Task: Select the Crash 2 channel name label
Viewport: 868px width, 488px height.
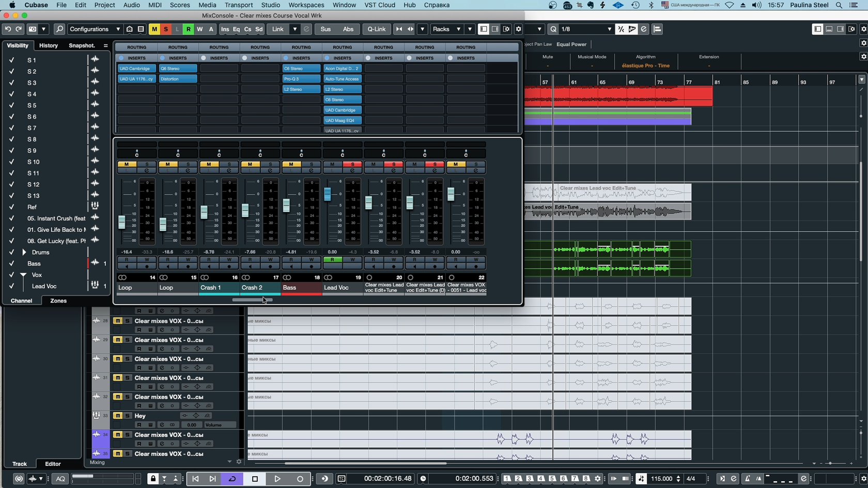Action: (260, 288)
